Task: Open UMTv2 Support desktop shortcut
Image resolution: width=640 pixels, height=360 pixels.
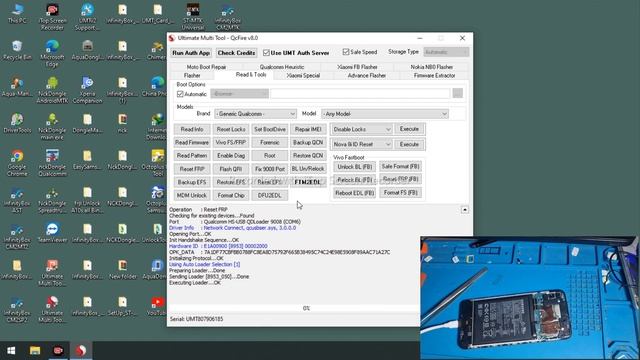Action: tap(87, 17)
